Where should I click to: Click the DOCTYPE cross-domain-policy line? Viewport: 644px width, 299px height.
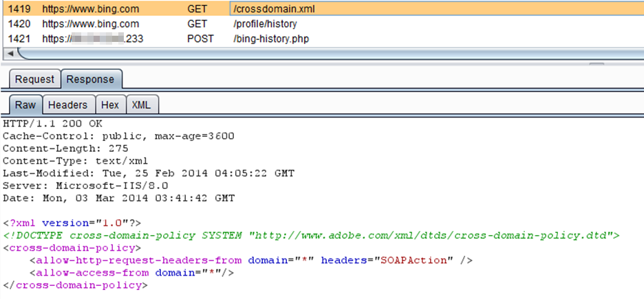click(311, 236)
